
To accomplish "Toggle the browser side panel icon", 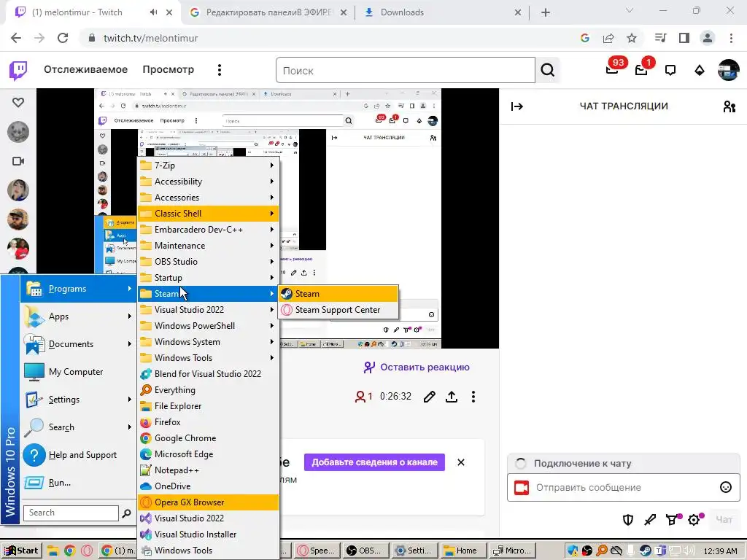I will pyautogui.click(x=684, y=38).
